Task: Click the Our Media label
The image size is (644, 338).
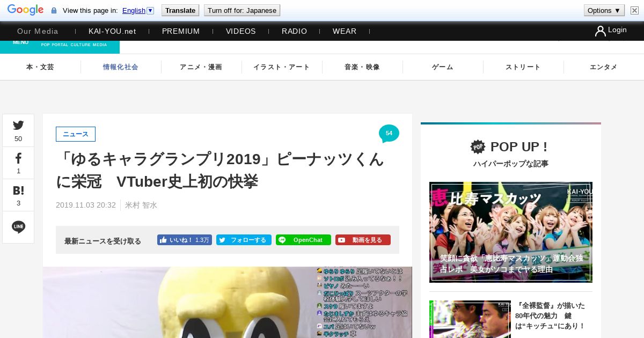Action: 38,31
